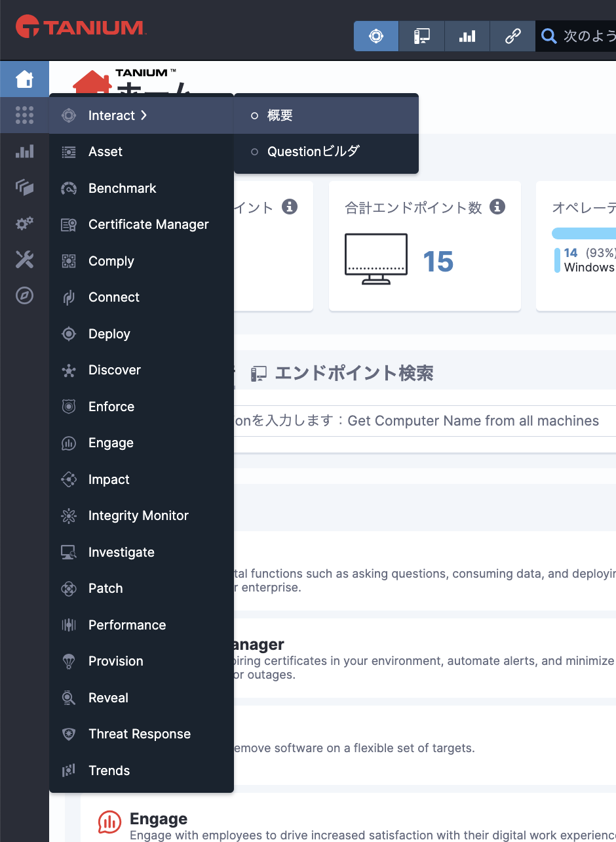This screenshot has width=616, height=842.
Task: Toggle the modules grid icon in the sidebar
Action: [24, 115]
